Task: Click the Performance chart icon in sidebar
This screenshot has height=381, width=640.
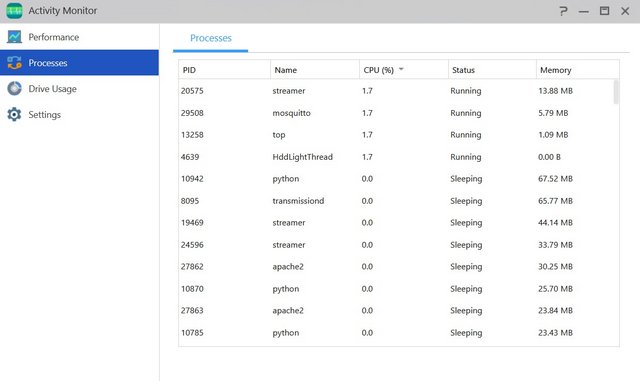Action: click(x=14, y=37)
